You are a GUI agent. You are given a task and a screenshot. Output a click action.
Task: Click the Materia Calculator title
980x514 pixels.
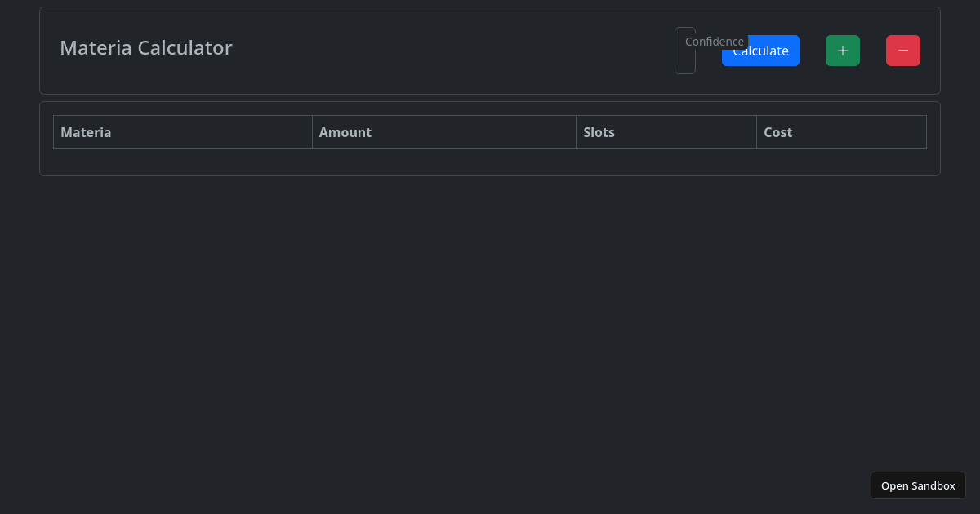(x=145, y=47)
